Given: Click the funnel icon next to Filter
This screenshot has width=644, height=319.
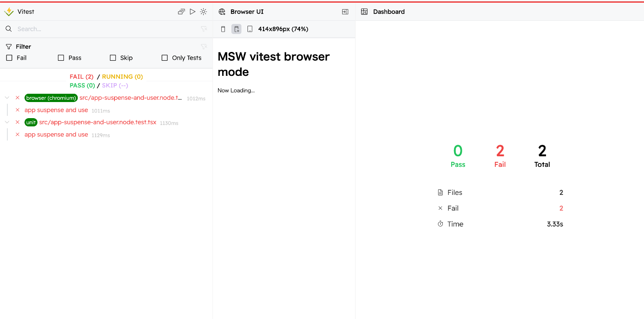Looking at the screenshot, I should pos(9,46).
